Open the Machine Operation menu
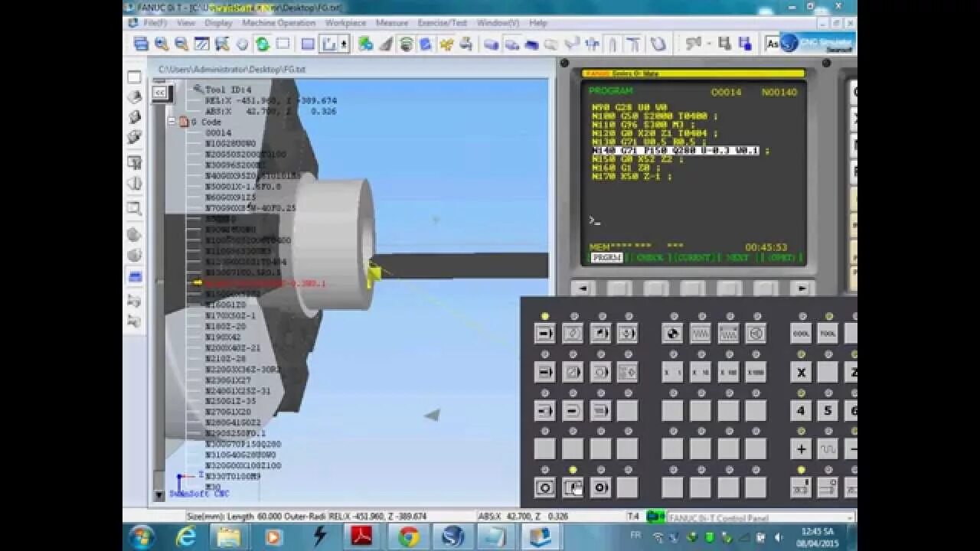The height and width of the screenshot is (551, 980). click(x=279, y=23)
